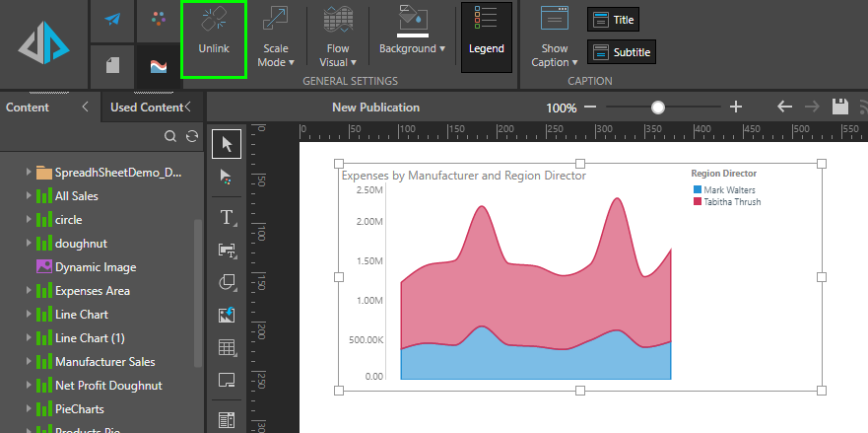Toggle the Title caption option

pyautogui.click(x=613, y=20)
